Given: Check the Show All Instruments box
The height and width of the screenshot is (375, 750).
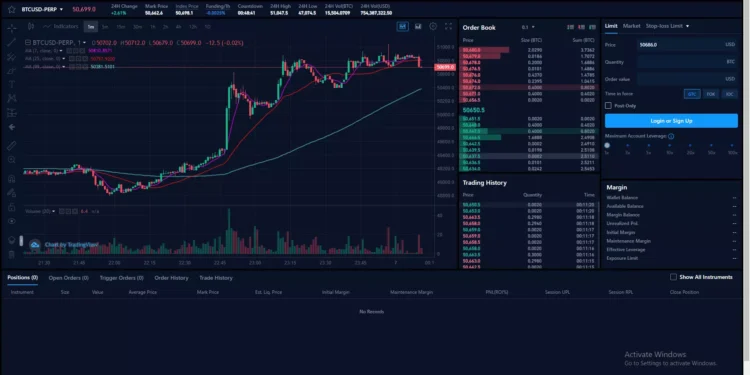Looking at the screenshot, I should point(673,277).
